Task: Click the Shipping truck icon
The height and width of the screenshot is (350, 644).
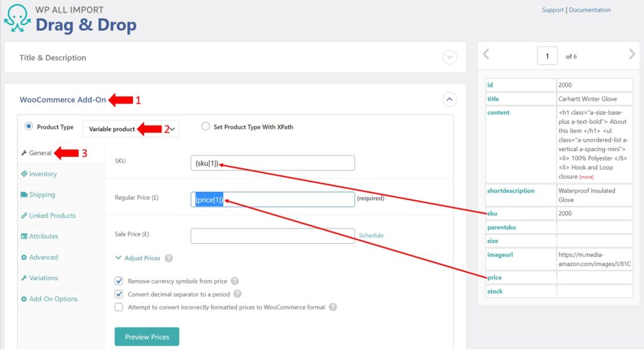Action: tap(24, 195)
